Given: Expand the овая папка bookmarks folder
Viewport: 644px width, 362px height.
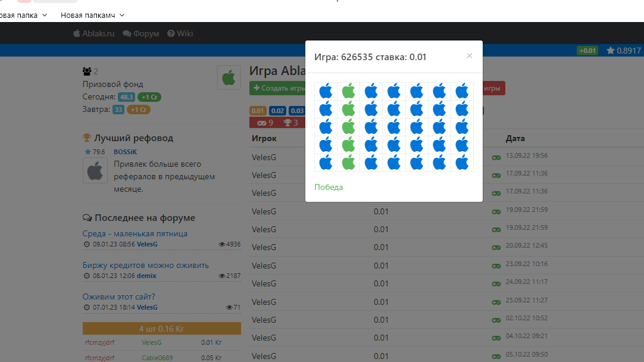Looking at the screenshot, I should click(23, 15).
